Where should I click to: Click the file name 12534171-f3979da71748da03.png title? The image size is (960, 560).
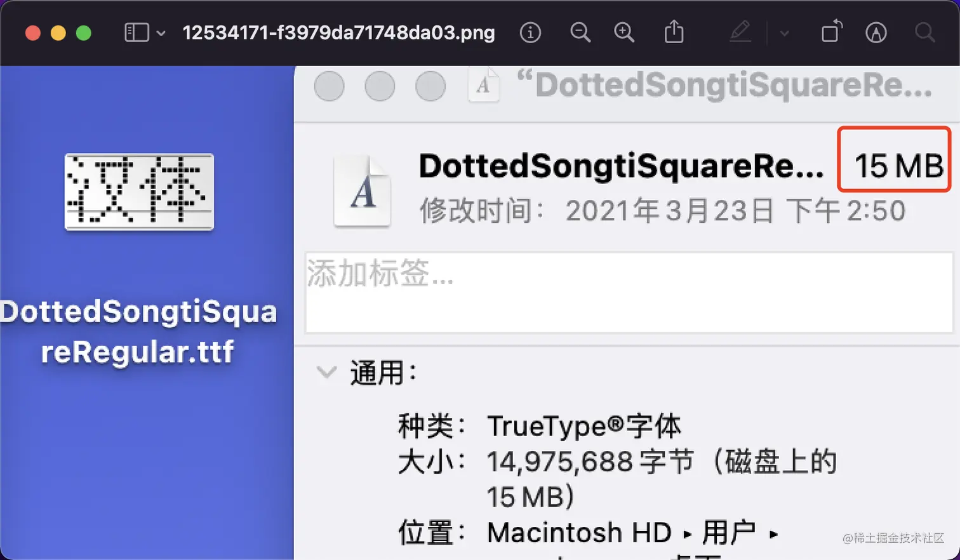pos(338,32)
